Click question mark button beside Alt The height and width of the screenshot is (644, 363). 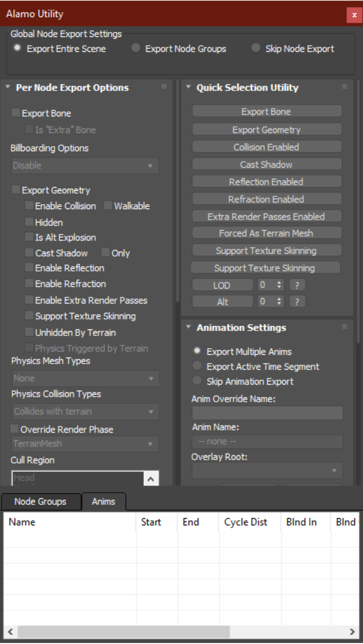297,301
